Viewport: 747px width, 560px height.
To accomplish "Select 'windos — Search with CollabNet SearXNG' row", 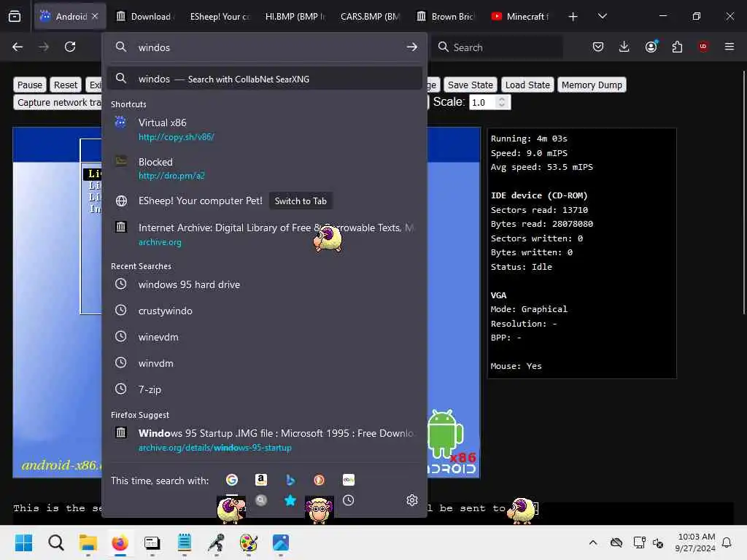I will (264, 79).
